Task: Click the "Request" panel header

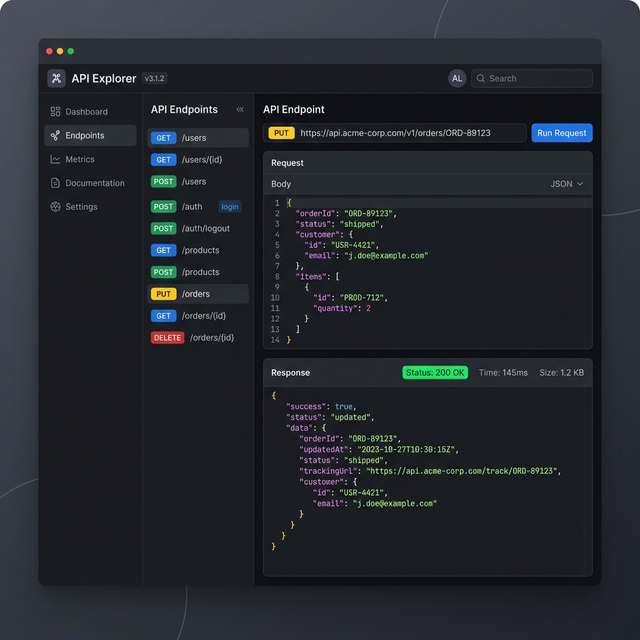Action: pos(287,163)
